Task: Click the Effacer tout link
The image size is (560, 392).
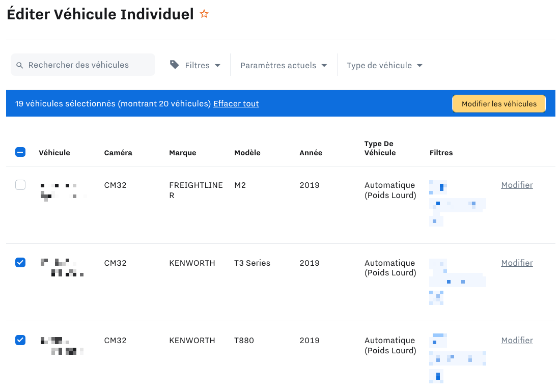Action: tap(236, 104)
